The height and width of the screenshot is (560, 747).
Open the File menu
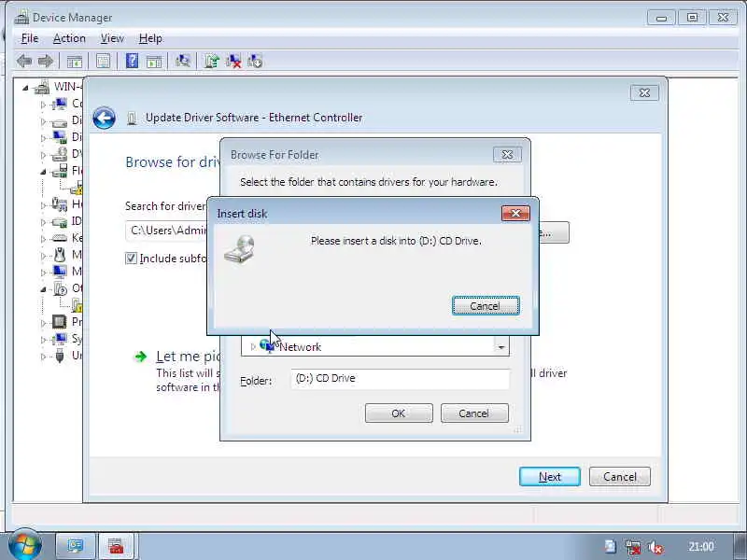30,38
